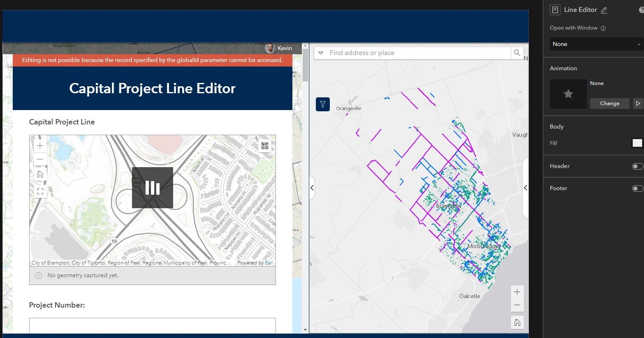This screenshot has height=338, width=644.
Task: Open the Esri link in map attribution
Action: 269,263
